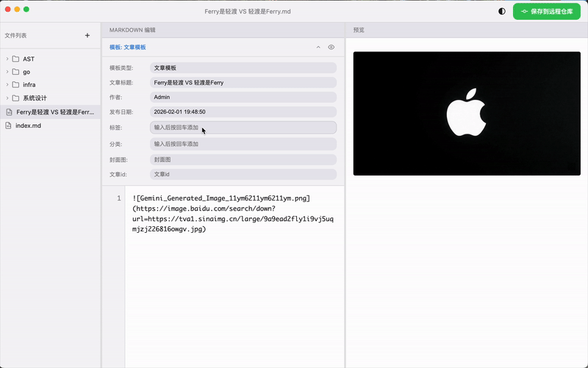Focus the 文章id input field

coord(243,174)
